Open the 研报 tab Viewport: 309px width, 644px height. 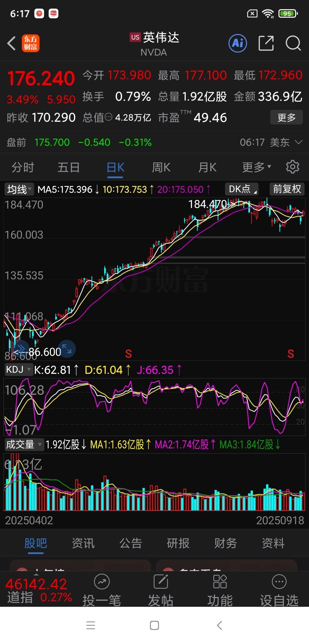coord(178,543)
